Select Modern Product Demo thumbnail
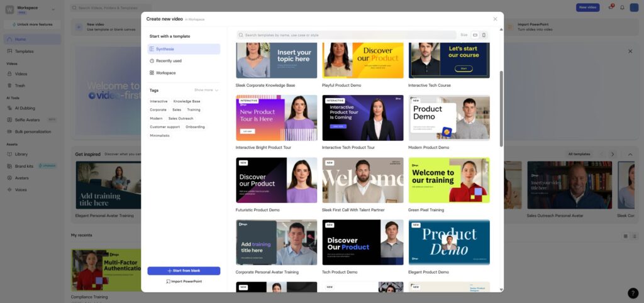 (449, 118)
